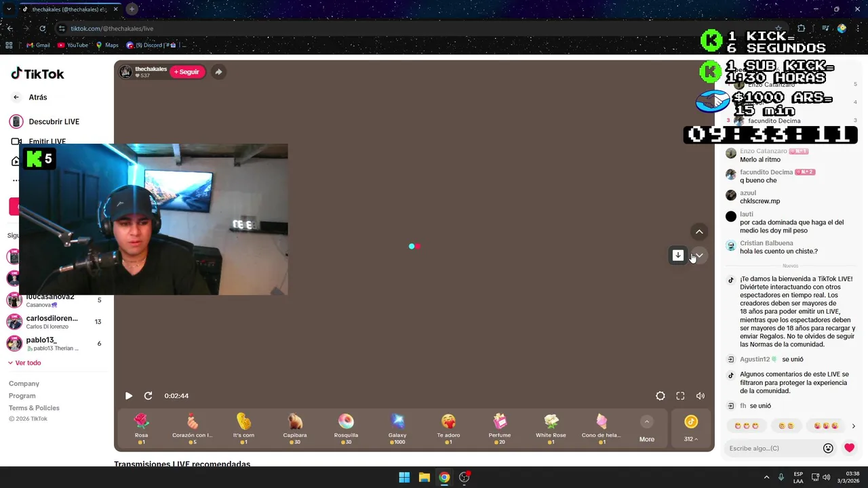Image resolution: width=868 pixels, height=488 pixels.
Task: Expand Ver todo followed list
Action: click(x=24, y=363)
